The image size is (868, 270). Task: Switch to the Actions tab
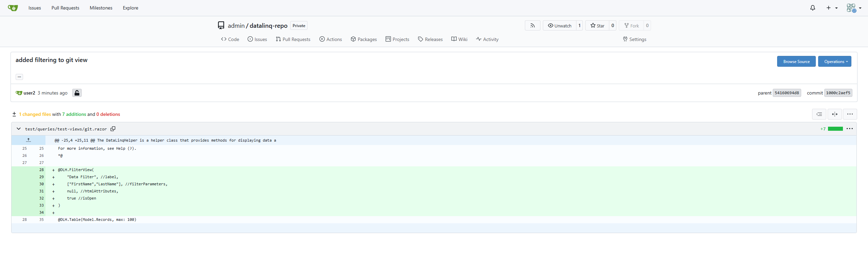[331, 39]
